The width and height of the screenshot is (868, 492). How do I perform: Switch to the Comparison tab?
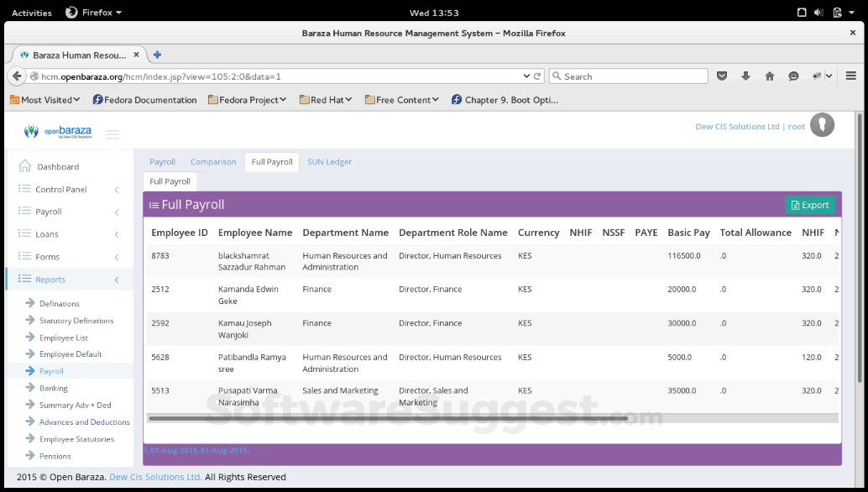click(213, 161)
